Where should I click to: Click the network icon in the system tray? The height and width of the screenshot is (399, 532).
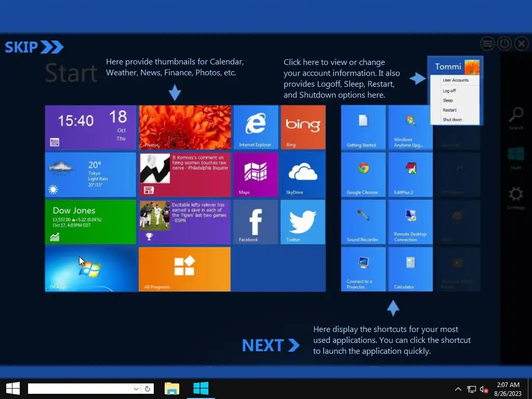click(471, 389)
